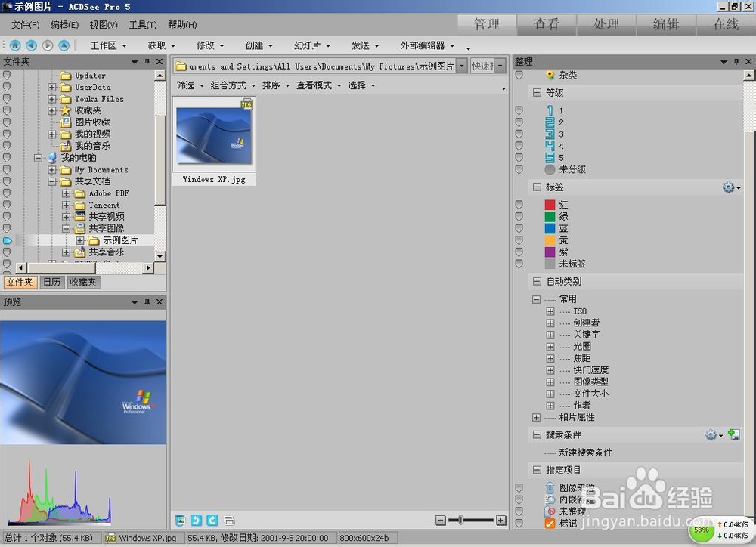Toggle Easy-Select marker next to 未分级
756x547 pixels.
[519, 170]
